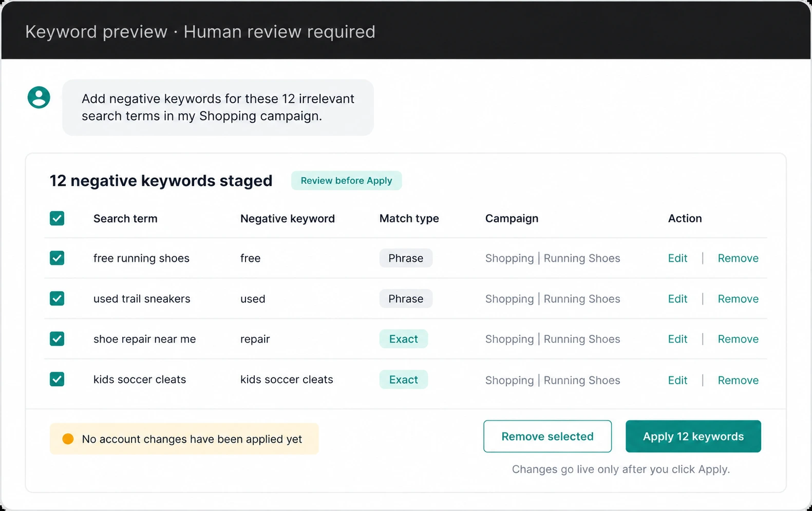The width and height of the screenshot is (812, 511).
Task: Edit the shoe repair near me keyword
Action: pos(677,339)
